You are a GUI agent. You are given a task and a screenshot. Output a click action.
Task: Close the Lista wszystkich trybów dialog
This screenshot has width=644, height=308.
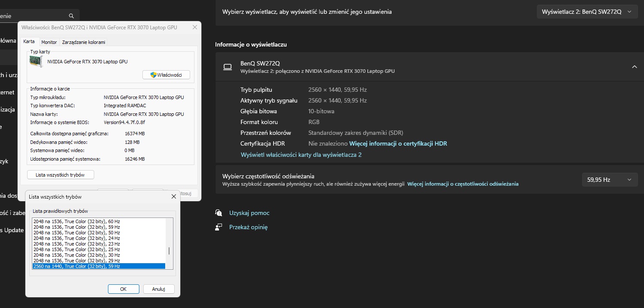tap(174, 196)
